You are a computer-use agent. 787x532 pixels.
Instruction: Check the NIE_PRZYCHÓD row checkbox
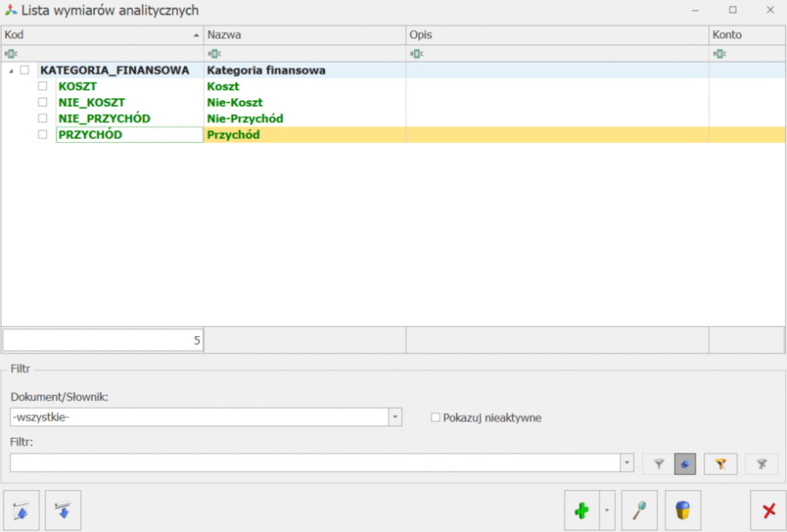coord(42,118)
